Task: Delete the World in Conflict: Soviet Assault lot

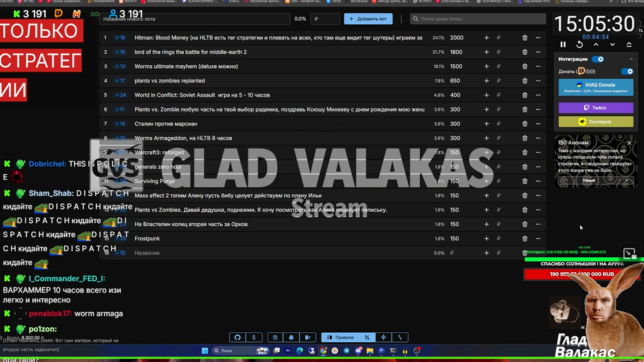Action: click(525, 95)
